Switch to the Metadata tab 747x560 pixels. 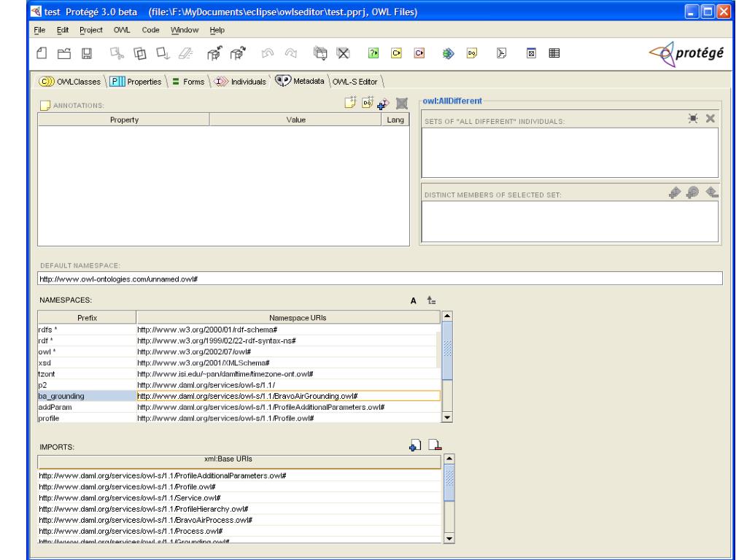(300, 81)
